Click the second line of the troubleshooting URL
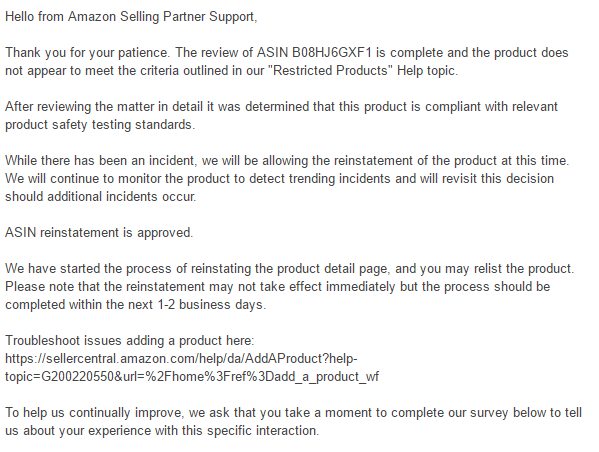 tap(192, 377)
